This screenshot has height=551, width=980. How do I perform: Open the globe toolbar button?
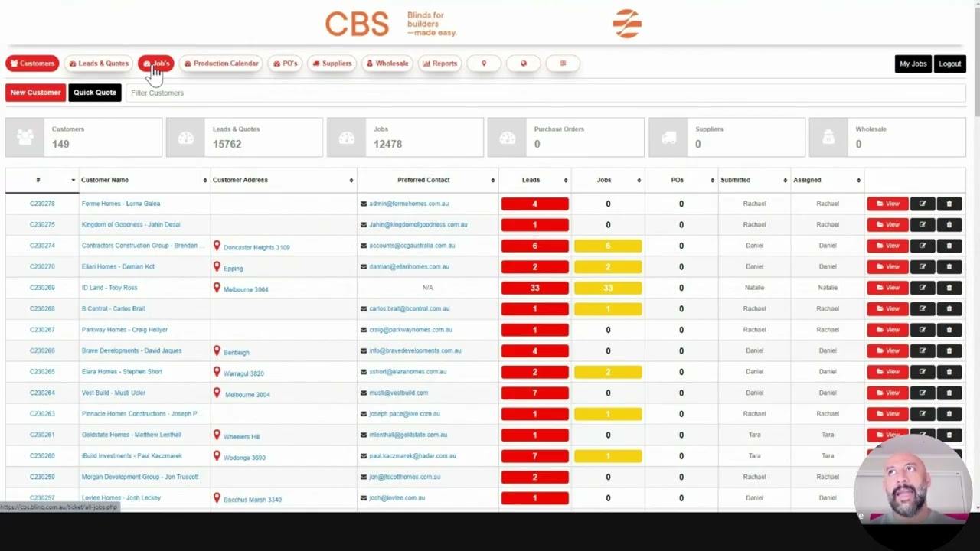click(524, 64)
